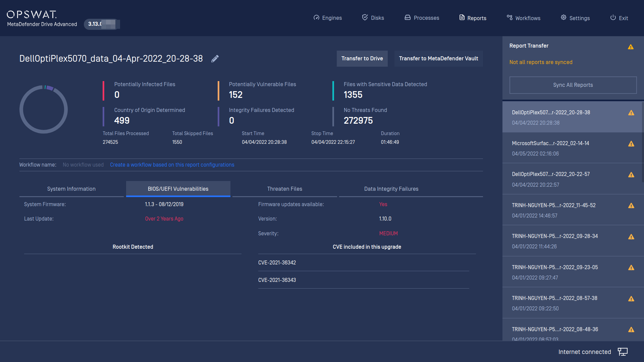Click Country of Origin Determined count 499
The width and height of the screenshot is (644, 362).
pyautogui.click(x=122, y=121)
